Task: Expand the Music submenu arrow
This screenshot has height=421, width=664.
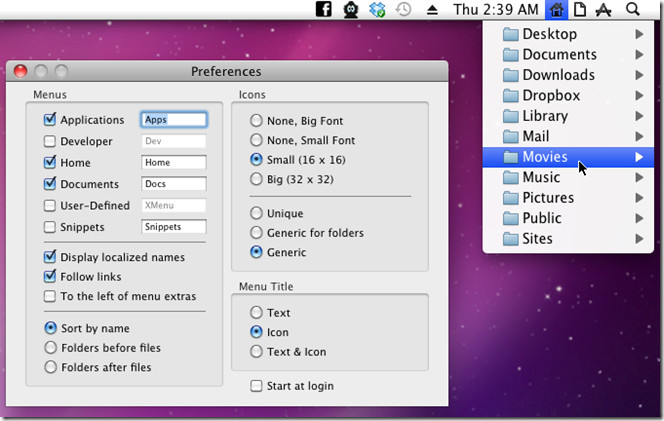Action: (x=639, y=177)
